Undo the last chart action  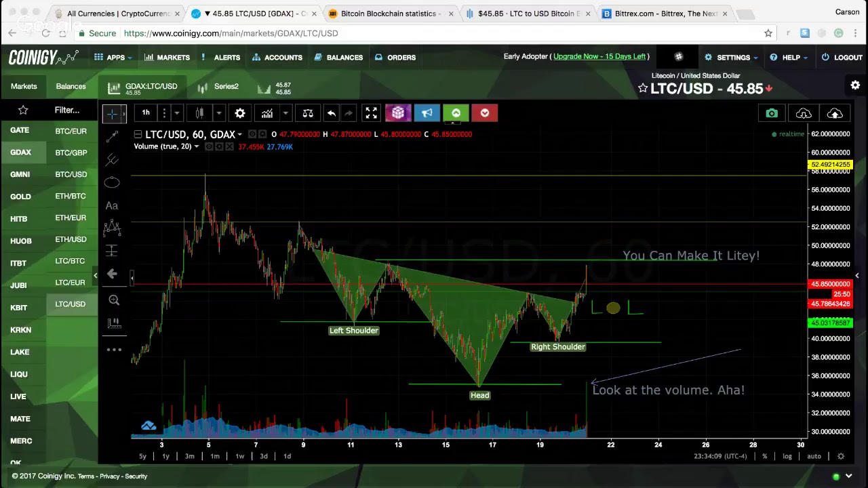331,113
